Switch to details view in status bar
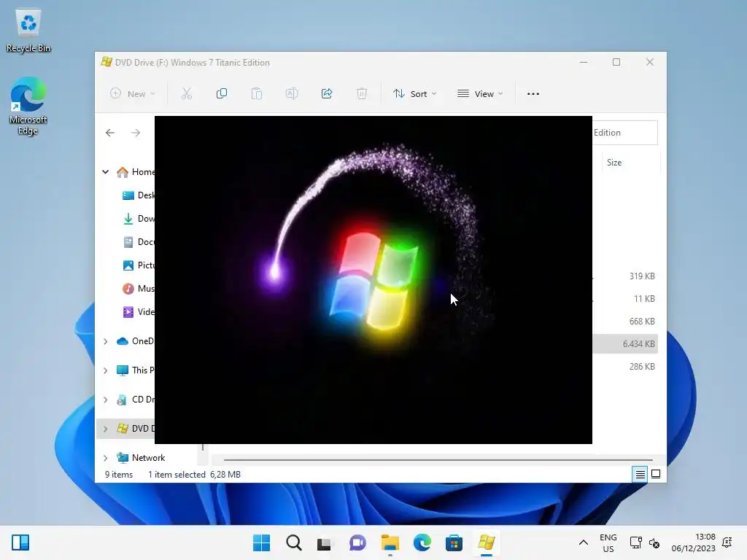The image size is (747, 560). tap(640, 474)
